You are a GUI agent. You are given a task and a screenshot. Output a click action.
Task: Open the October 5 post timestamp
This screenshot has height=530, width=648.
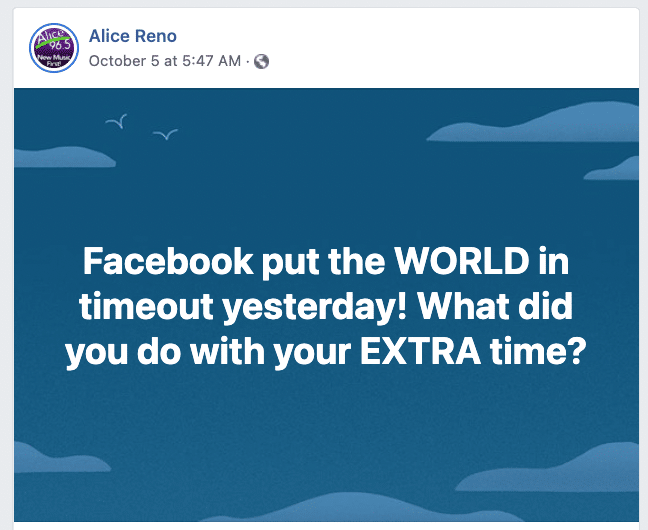pyautogui.click(x=165, y=61)
